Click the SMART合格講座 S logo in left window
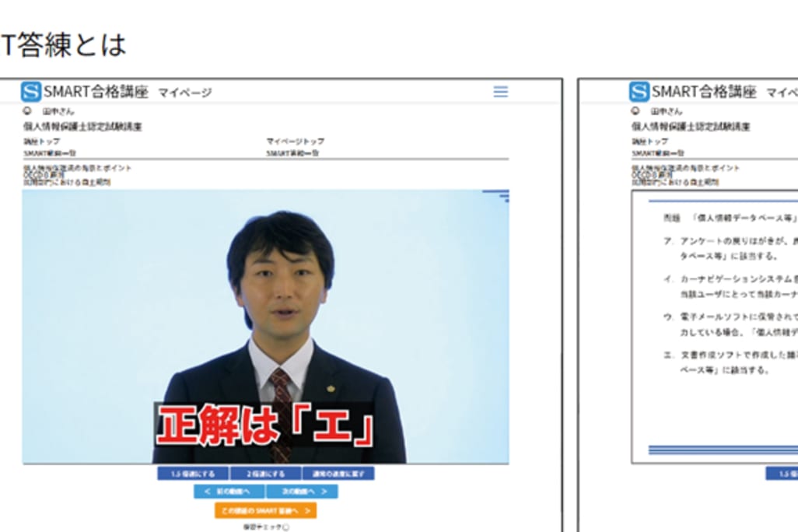The height and width of the screenshot is (532, 798). (31, 92)
